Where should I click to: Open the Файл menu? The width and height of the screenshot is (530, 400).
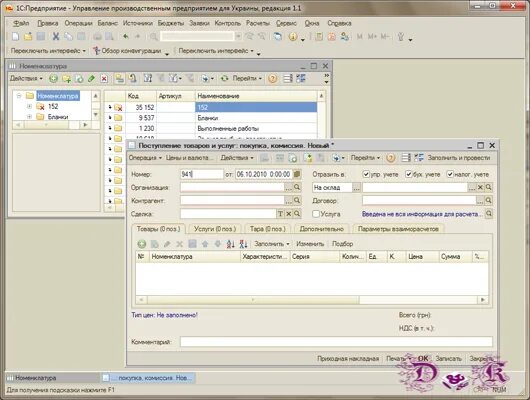click(x=21, y=23)
